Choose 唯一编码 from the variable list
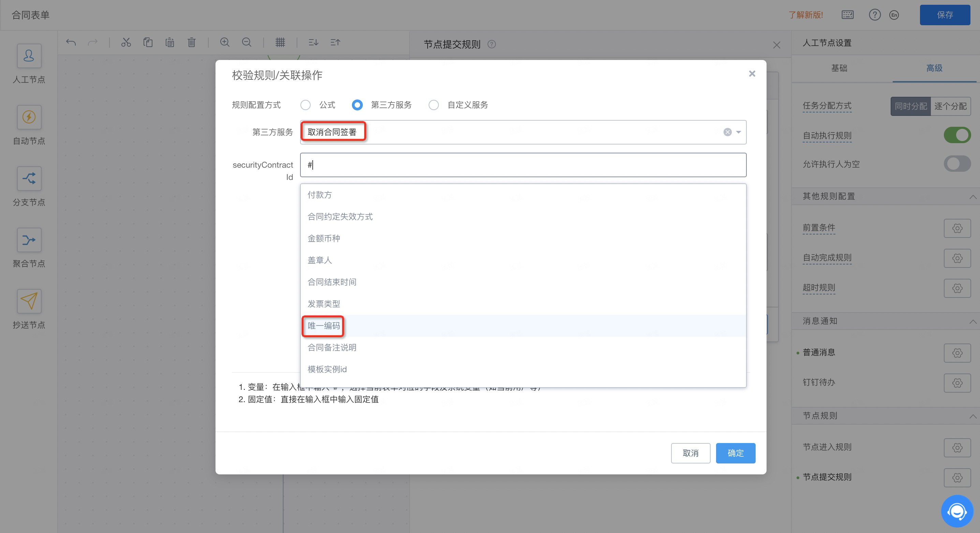The width and height of the screenshot is (980, 533). click(x=324, y=326)
